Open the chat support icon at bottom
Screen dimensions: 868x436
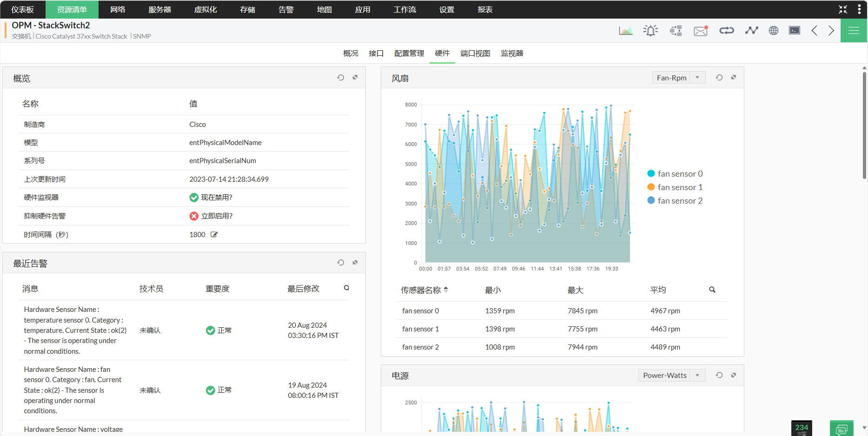tap(841, 429)
